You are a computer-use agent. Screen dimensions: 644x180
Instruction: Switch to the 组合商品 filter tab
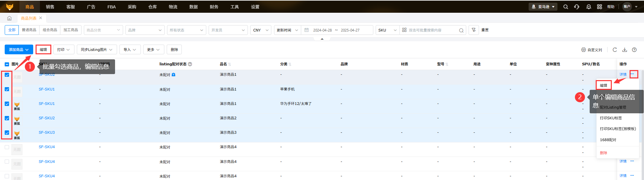50,30
